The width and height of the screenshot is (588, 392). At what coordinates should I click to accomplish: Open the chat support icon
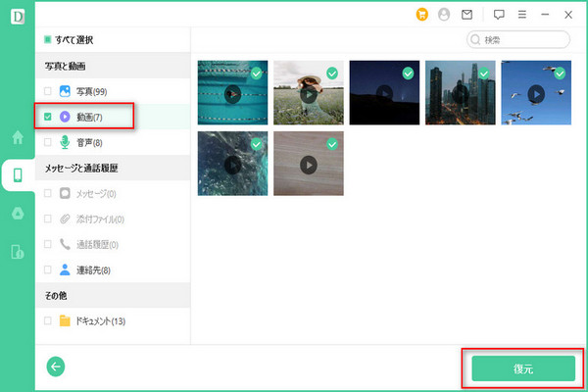click(x=499, y=15)
